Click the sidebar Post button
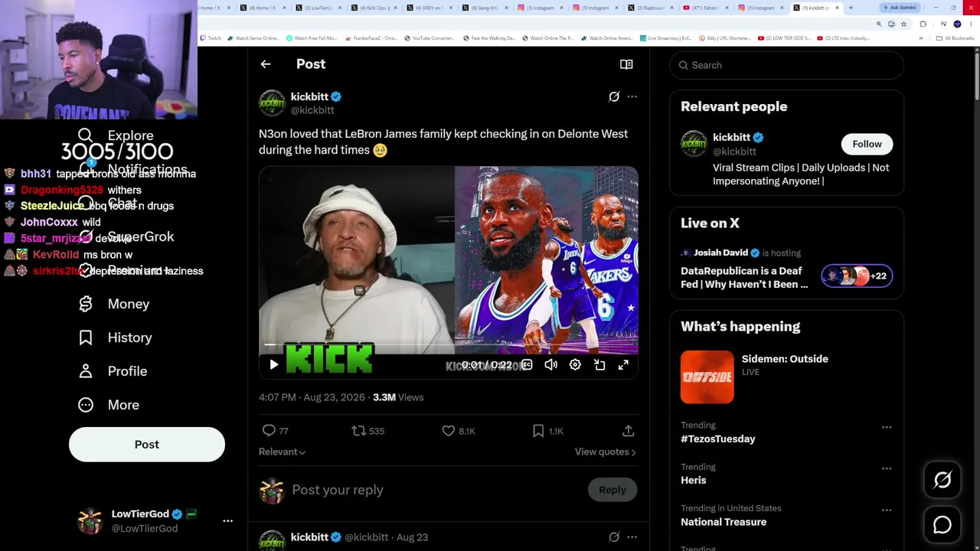The image size is (980, 551). point(147,445)
